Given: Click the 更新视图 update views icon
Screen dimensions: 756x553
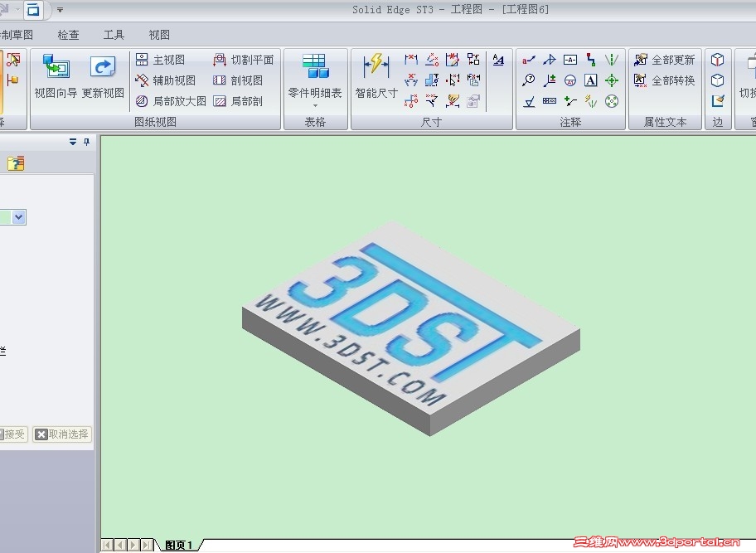Looking at the screenshot, I should click(103, 75).
